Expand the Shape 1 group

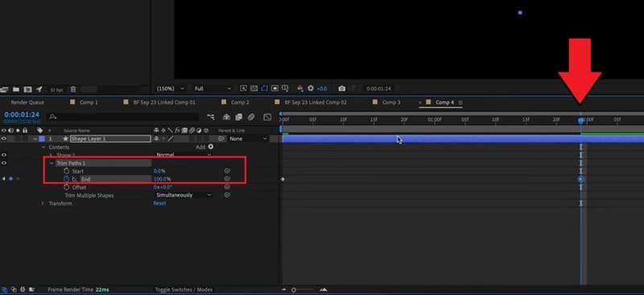pyautogui.click(x=51, y=155)
